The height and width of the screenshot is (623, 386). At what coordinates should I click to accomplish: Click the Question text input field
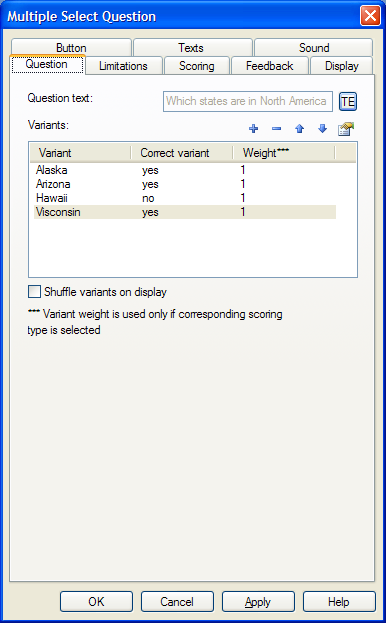248,101
